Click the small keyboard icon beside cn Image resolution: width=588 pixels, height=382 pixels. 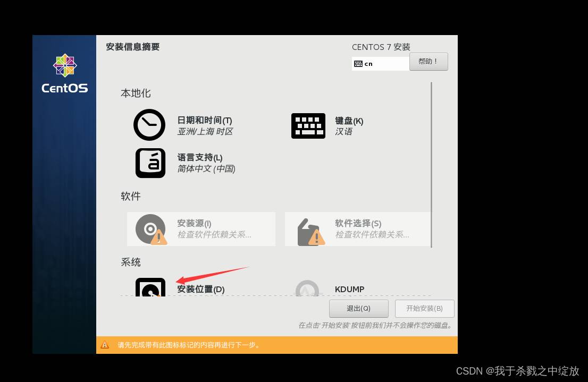358,64
